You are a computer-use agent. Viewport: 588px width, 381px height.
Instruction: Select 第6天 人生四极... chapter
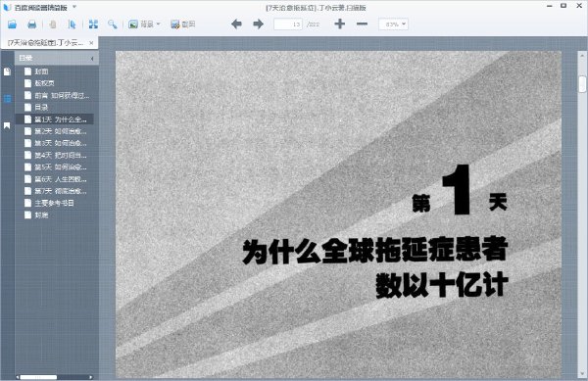(61, 179)
